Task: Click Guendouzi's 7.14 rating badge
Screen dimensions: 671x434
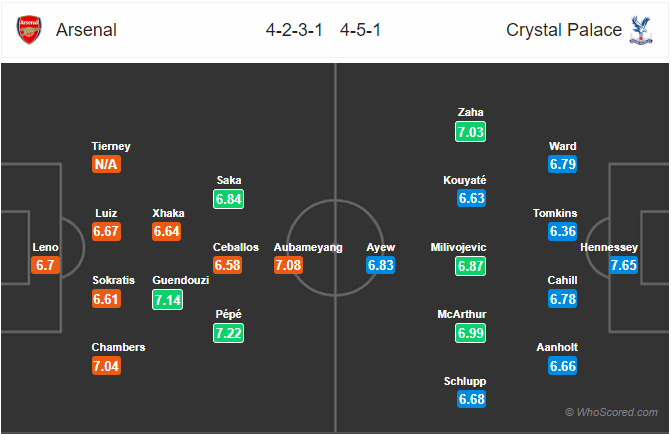Action: point(167,299)
